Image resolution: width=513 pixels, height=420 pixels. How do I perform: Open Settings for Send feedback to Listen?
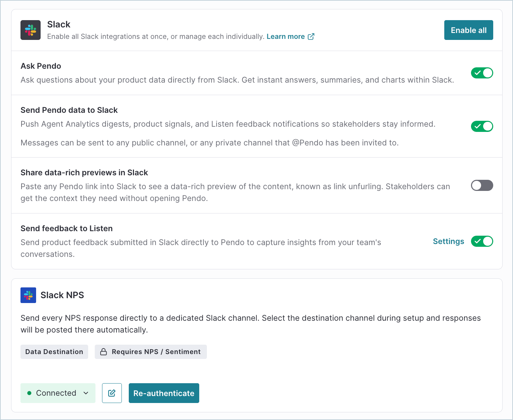click(448, 241)
